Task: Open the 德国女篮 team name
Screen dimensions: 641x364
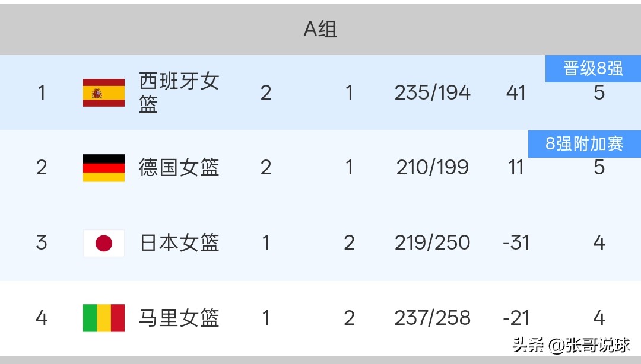Action: click(x=179, y=168)
